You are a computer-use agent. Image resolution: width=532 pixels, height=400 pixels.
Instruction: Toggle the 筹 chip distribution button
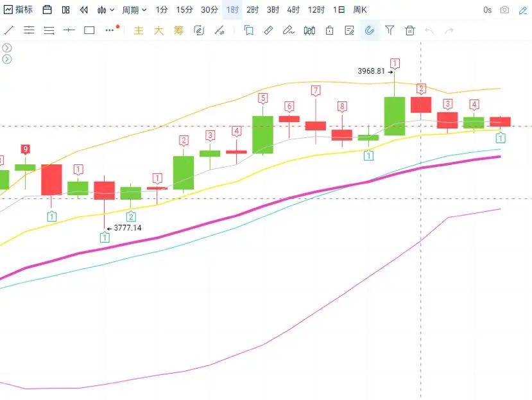coord(178,31)
